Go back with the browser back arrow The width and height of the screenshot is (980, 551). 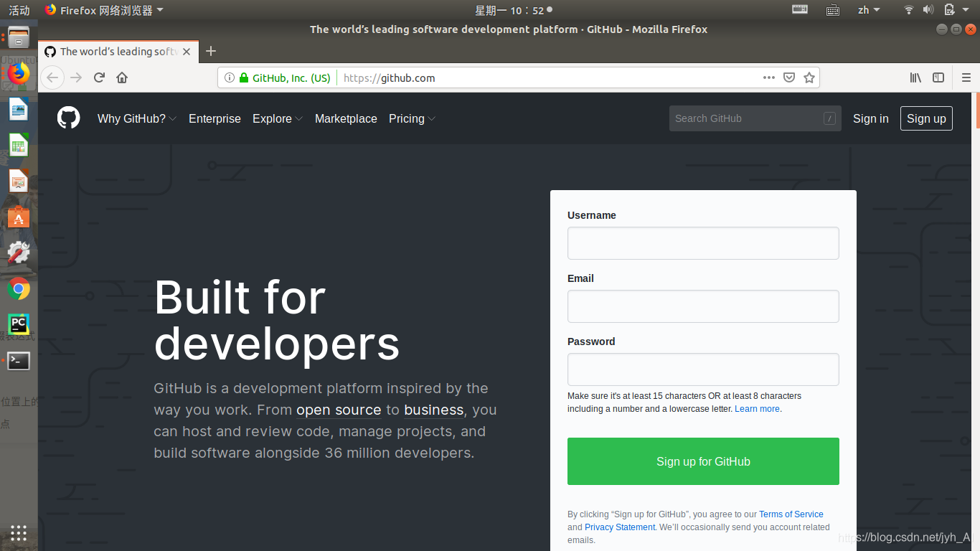point(52,77)
